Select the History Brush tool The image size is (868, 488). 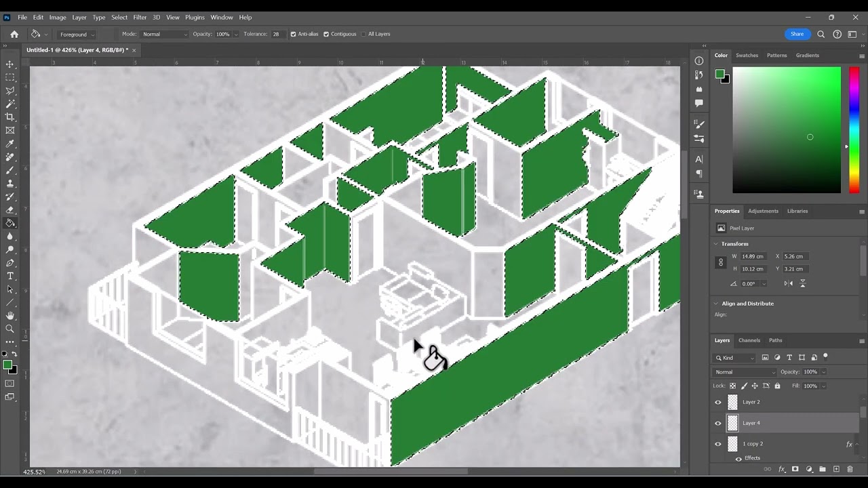(10, 197)
